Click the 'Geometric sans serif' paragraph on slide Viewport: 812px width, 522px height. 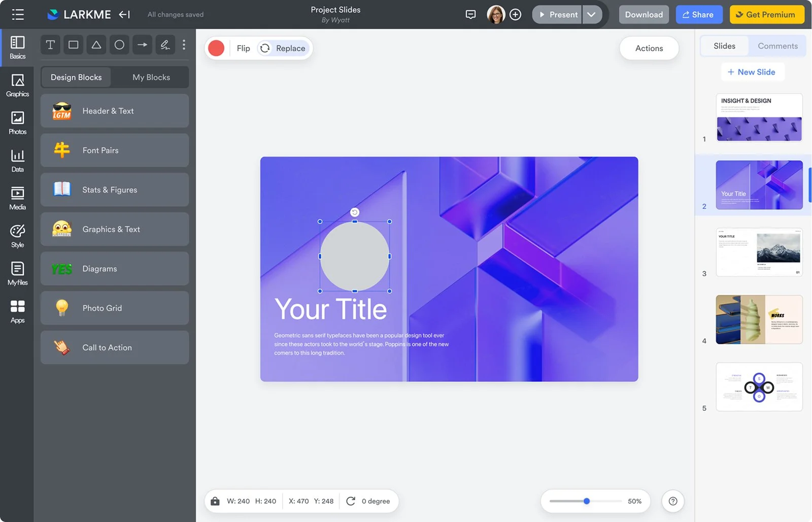click(361, 344)
